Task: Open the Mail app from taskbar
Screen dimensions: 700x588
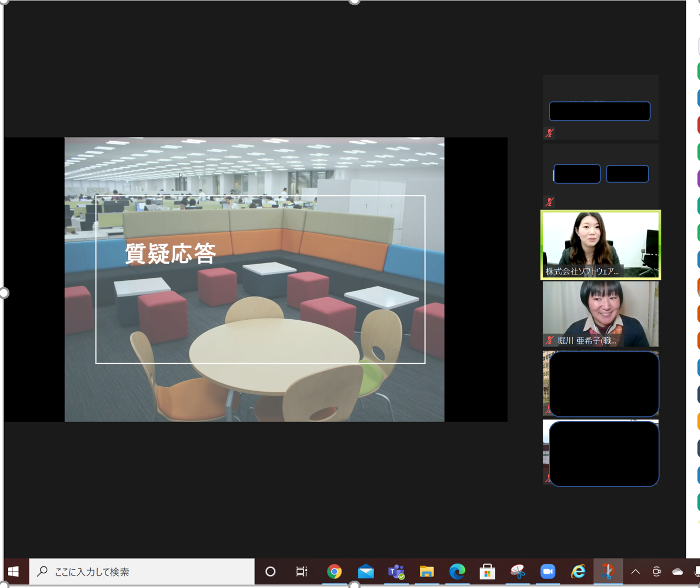Action: [366, 571]
